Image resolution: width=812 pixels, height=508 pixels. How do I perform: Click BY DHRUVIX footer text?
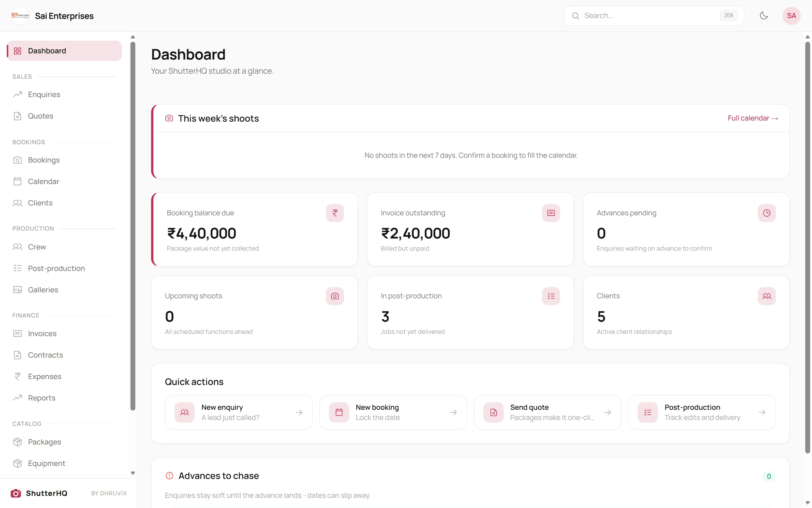(109, 493)
